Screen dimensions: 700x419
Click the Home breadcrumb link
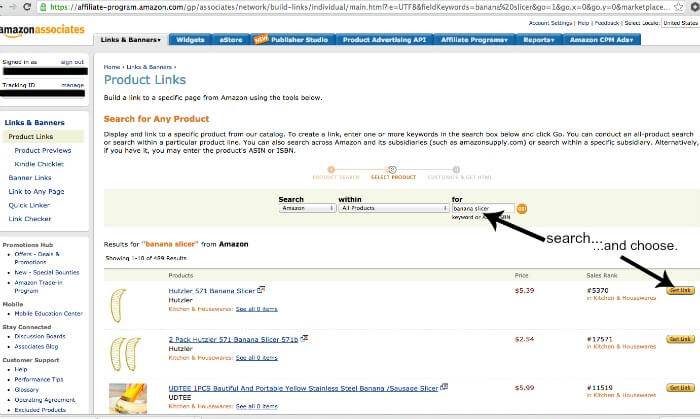[x=112, y=67]
